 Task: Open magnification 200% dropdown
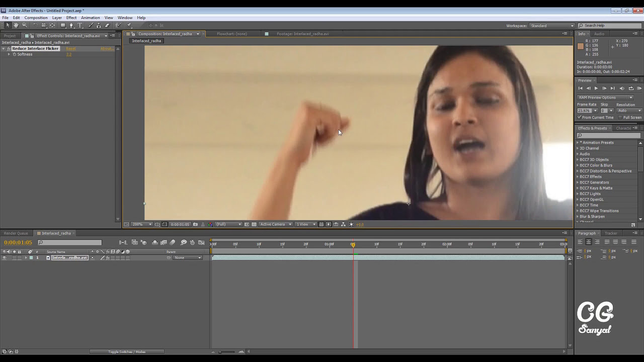141,224
